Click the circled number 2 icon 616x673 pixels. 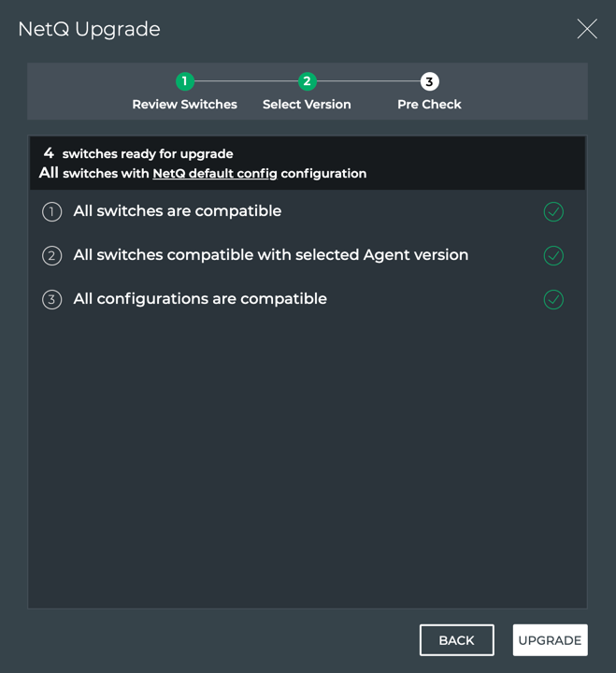click(52, 255)
